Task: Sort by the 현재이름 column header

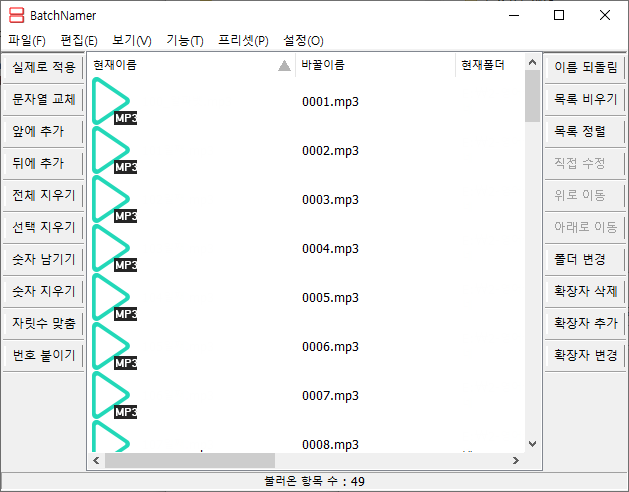Action: [191, 65]
